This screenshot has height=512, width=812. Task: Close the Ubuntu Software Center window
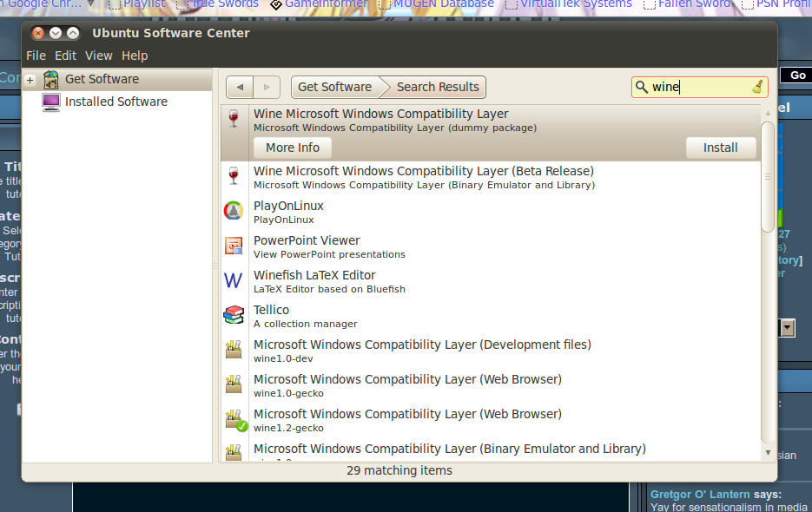pyautogui.click(x=38, y=33)
